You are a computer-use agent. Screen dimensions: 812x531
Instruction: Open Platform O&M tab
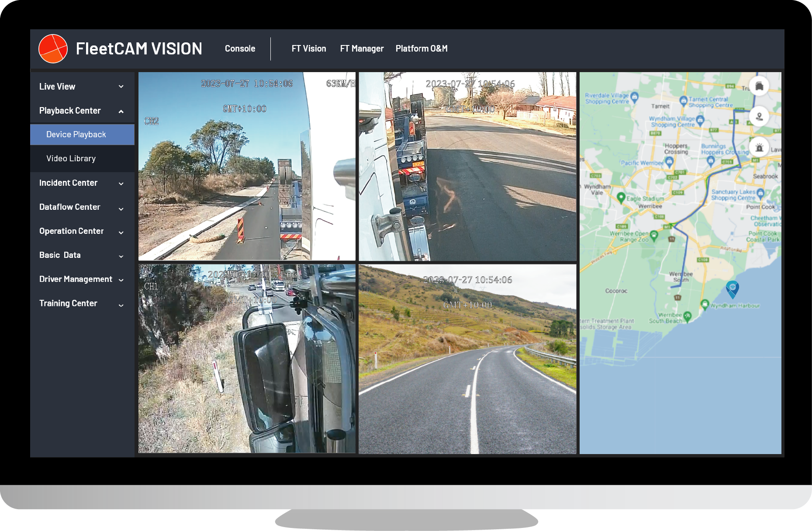coord(422,49)
